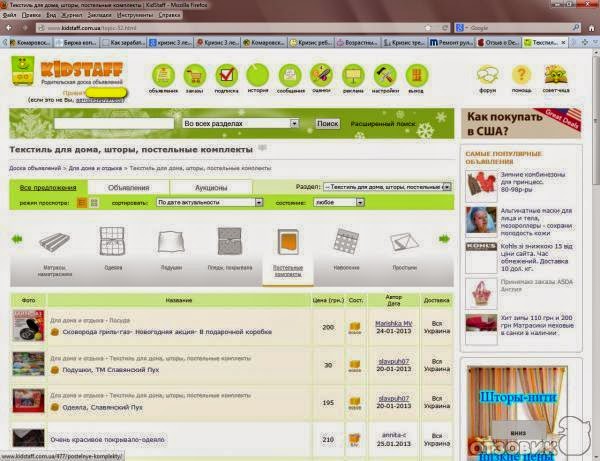Screen dimensions: 600x461
Task: Click the оценки icon
Action: (x=321, y=75)
